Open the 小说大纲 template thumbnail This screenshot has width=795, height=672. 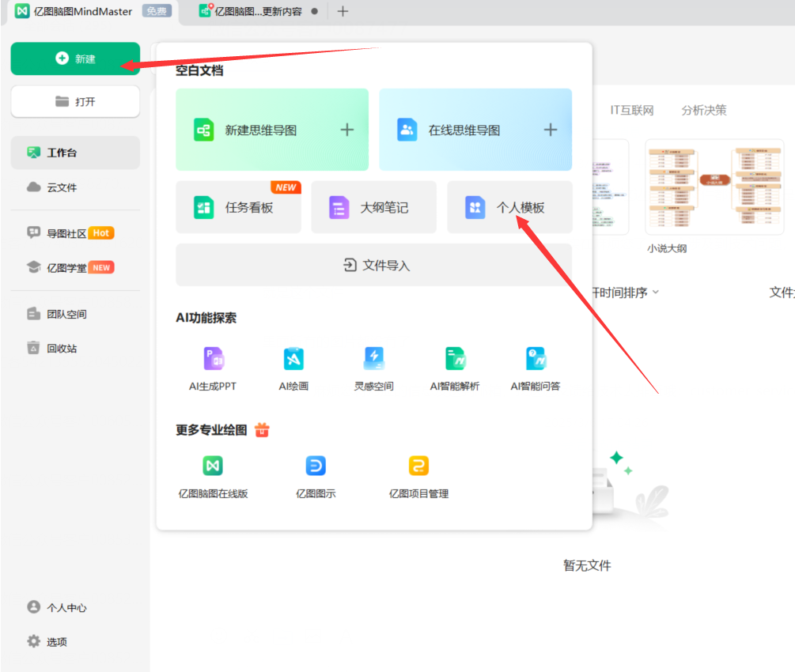tap(703, 187)
